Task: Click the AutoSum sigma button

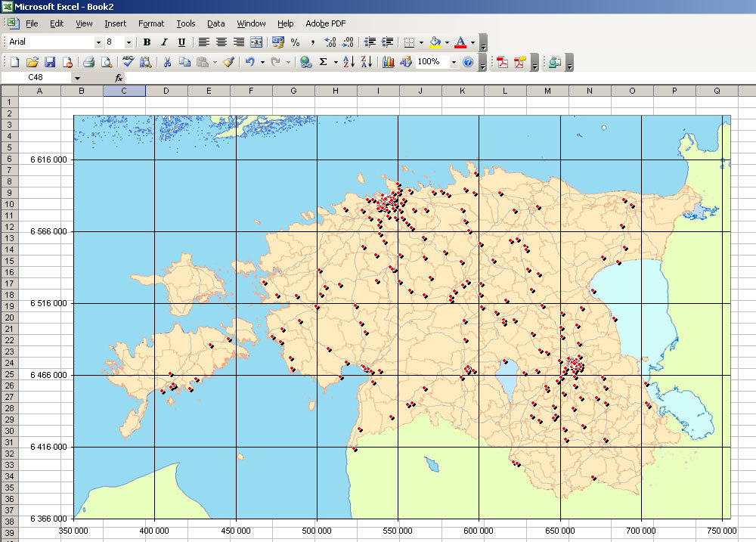Action: [324, 63]
